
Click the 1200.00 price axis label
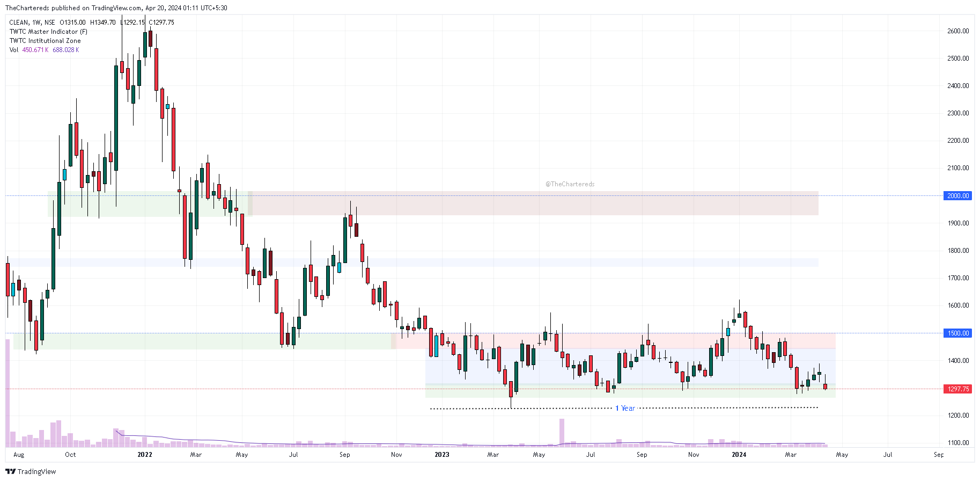[x=958, y=416]
